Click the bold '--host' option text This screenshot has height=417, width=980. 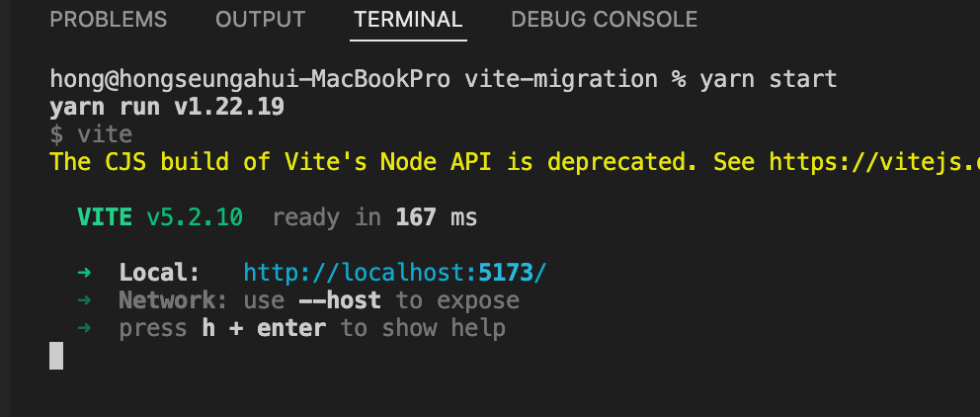tap(340, 300)
